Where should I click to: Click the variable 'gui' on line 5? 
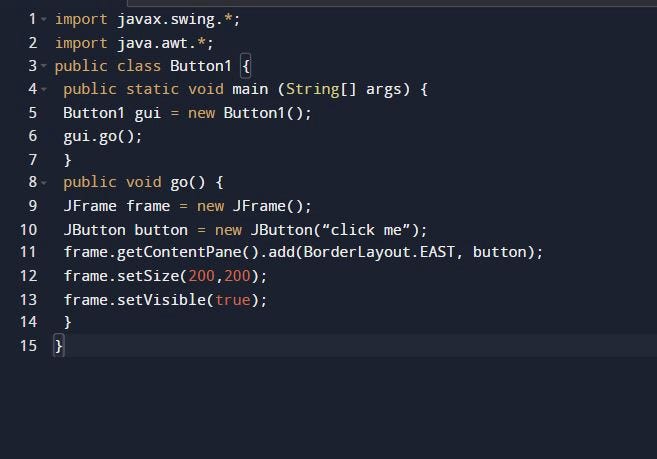[x=148, y=114]
